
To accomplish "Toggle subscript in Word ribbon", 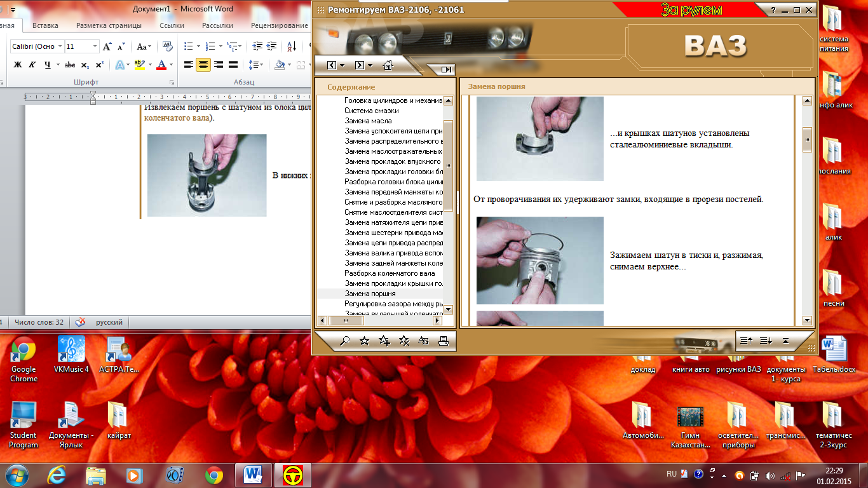I will pyautogui.click(x=86, y=65).
